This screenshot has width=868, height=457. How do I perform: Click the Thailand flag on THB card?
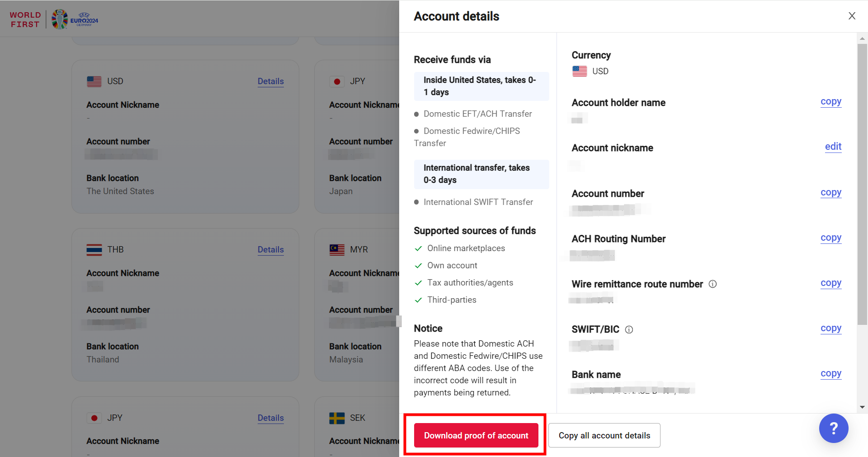pyautogui.click(x=94, y=250)
